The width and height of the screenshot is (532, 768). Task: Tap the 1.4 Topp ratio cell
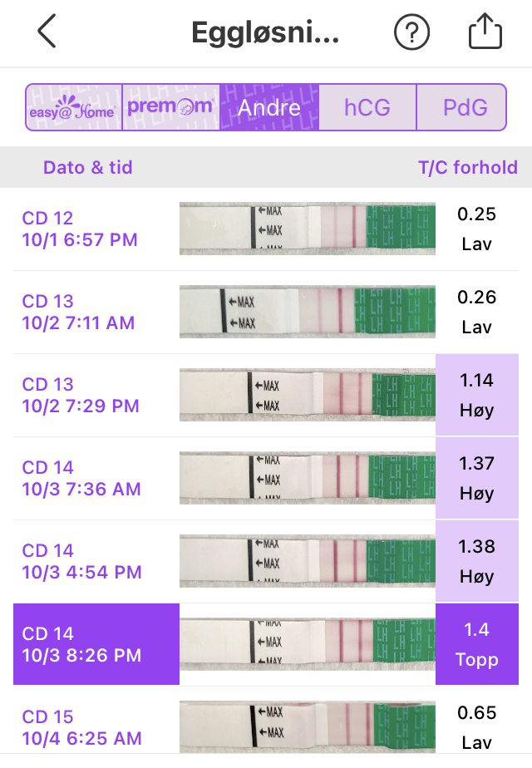coord(476,644)
